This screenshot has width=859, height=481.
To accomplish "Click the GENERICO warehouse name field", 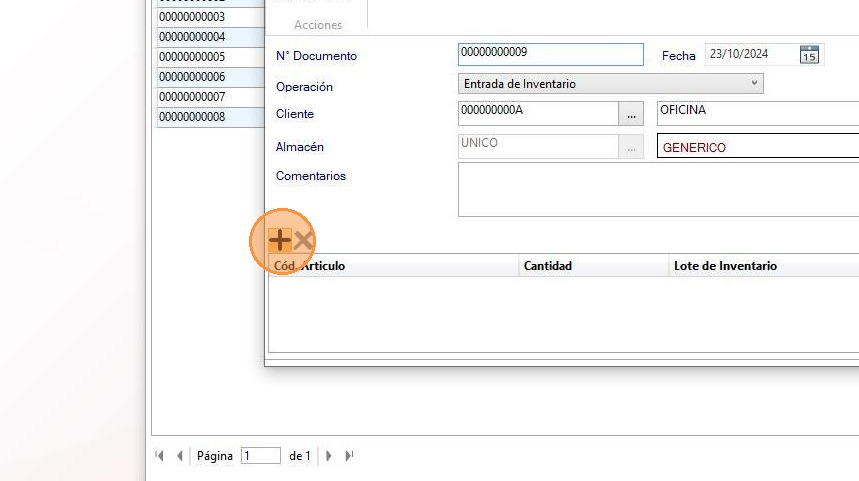I will (758, 146).
